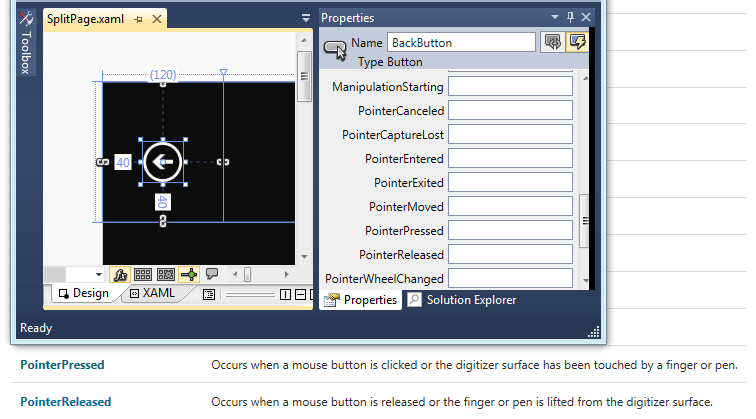Show event handlers with the lightning icon
The width and height of the screenshot is (756, 419).
(577, 42)
